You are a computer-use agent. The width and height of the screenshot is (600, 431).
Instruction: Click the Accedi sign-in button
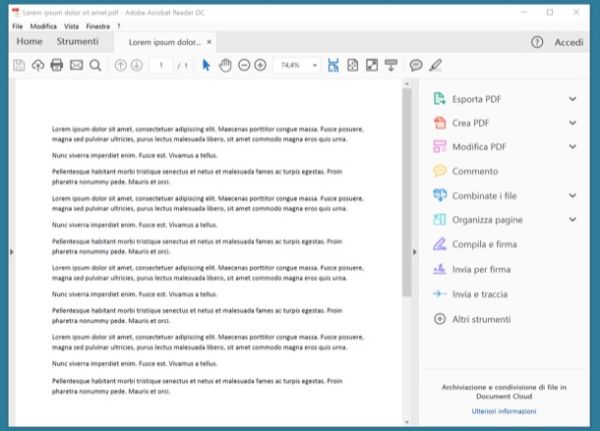tap(568, 42)
